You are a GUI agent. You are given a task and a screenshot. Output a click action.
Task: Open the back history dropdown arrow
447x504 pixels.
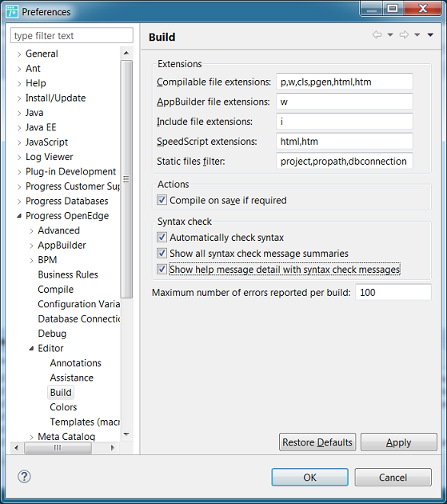pyautogui.click(x=390, y=34)
